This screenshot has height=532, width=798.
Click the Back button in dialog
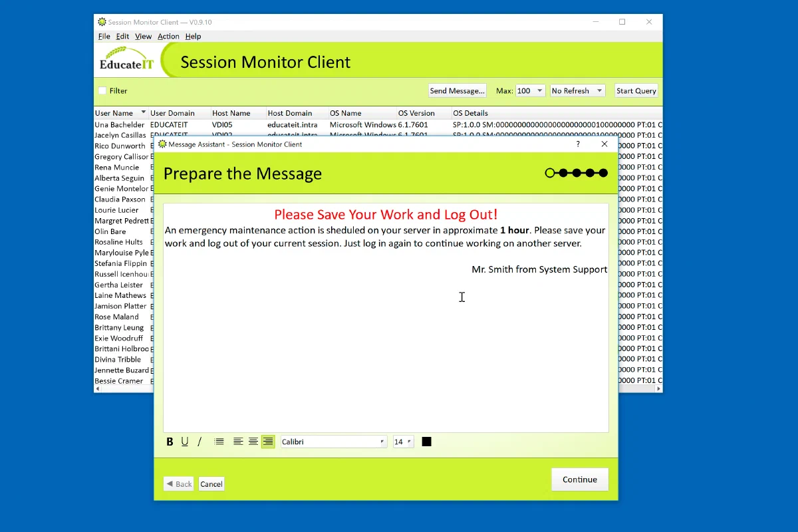pyautogui.click(x=179, y=484)
